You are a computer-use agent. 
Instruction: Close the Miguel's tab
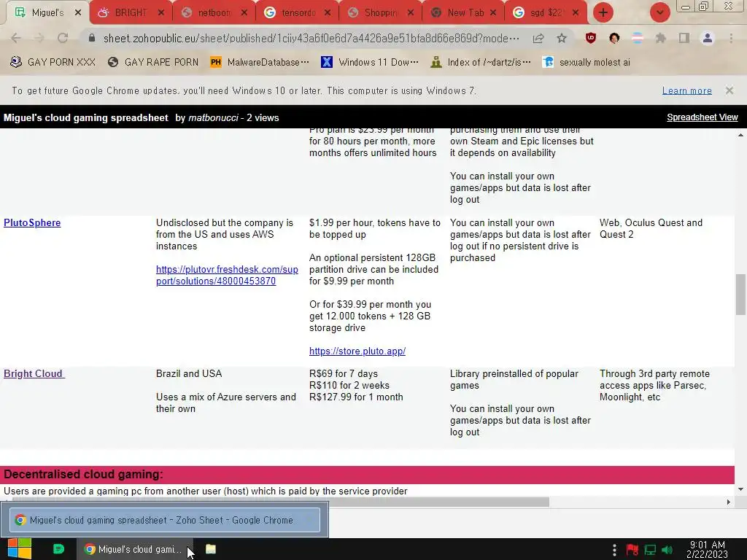tap(78, 13)
